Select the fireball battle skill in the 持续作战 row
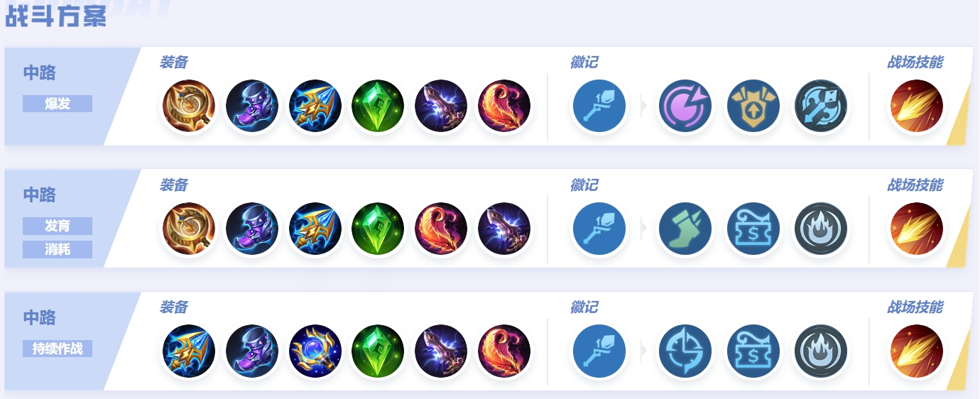 coord(916,351)
